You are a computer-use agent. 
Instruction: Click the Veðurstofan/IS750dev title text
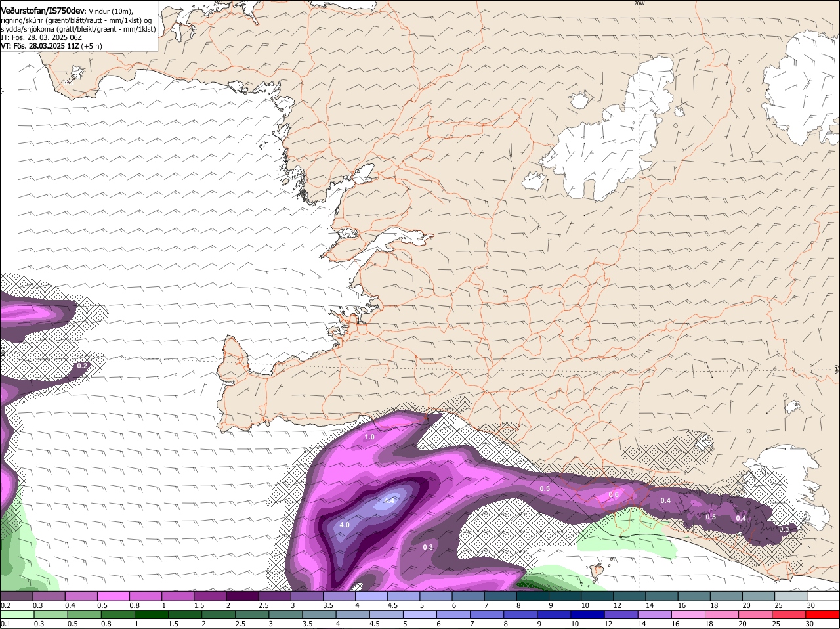coord(42,11)
